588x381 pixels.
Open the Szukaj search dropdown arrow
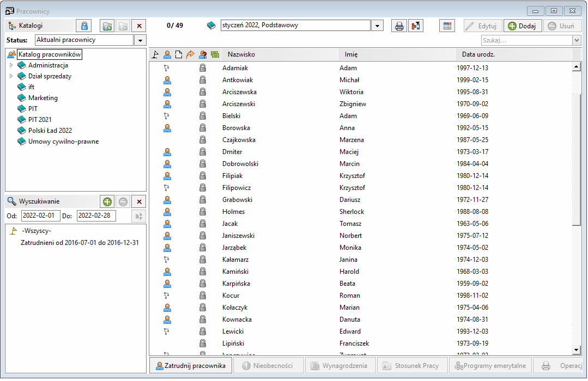point(577,40)
